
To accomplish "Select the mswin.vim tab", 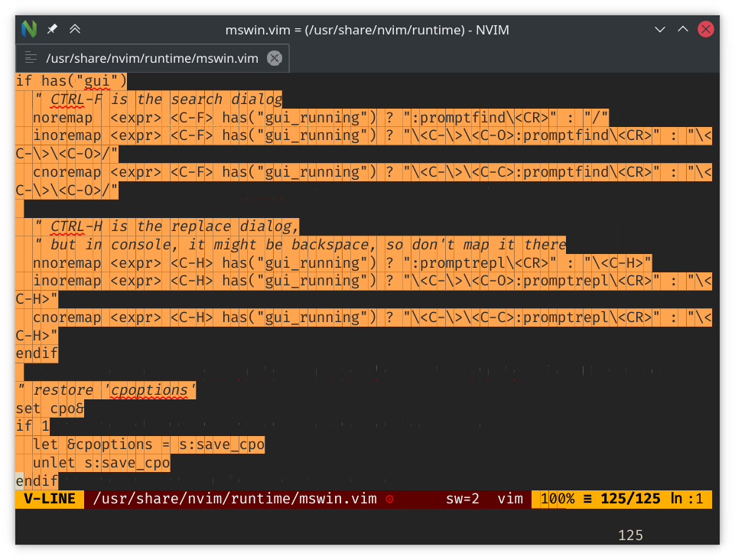I will pyautogui.click(x=153, y=57).
